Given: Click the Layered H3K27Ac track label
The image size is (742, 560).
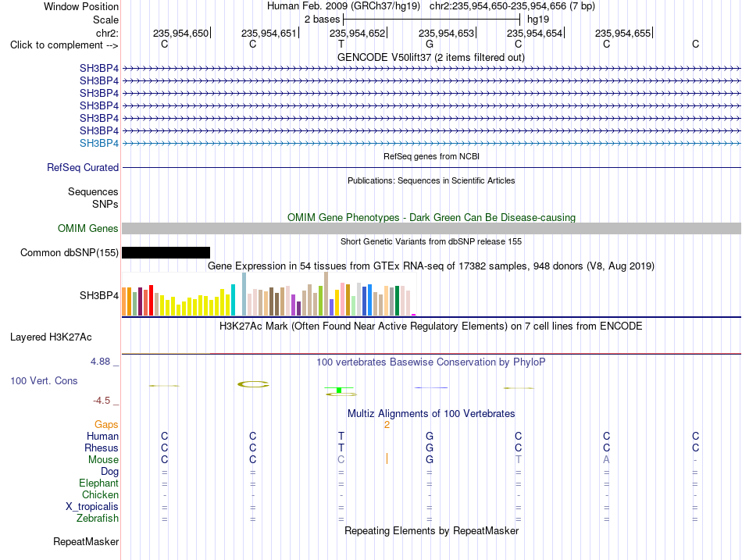Looking at the screenshot, I should coord(51,337).
